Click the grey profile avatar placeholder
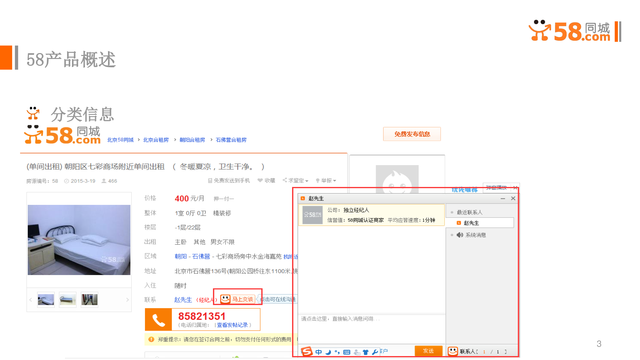The height and width of the screenshot is (360, 640). pyautogui.click(x=397, y=180)
